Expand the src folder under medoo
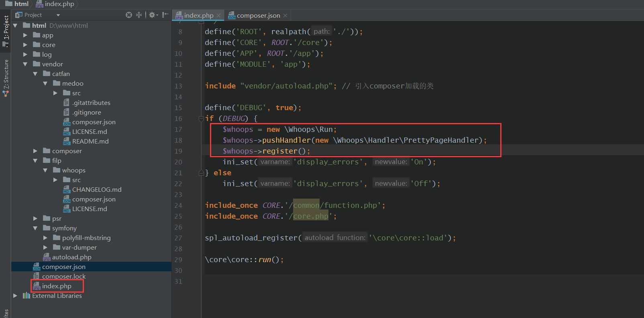Viewport: 644px width, 318px height. [55, 93]
